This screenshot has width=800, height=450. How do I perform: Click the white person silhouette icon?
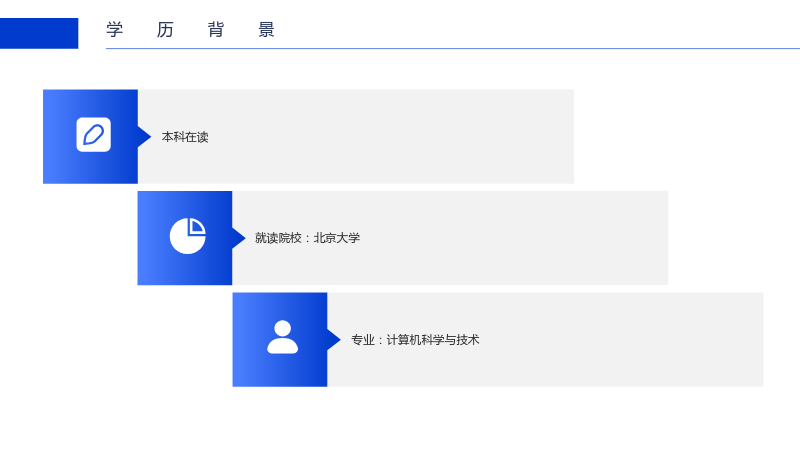[x=282, y=337]
